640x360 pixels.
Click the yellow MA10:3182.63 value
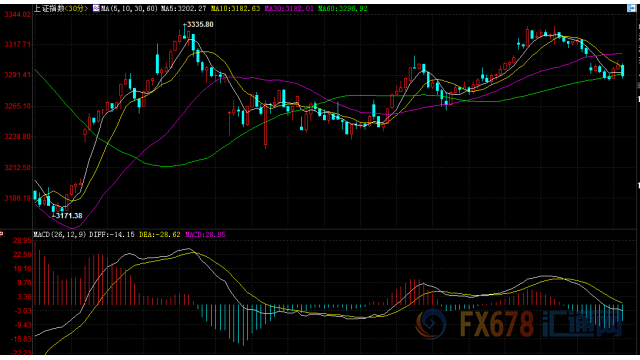pyautogui.click(x=236, y=8)
